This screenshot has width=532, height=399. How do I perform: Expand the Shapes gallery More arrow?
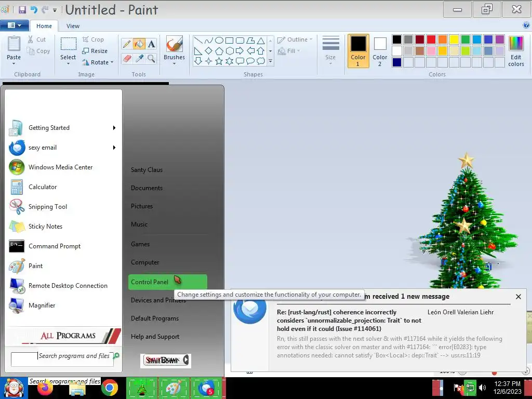pyautogui.click(x=270, y=61)
